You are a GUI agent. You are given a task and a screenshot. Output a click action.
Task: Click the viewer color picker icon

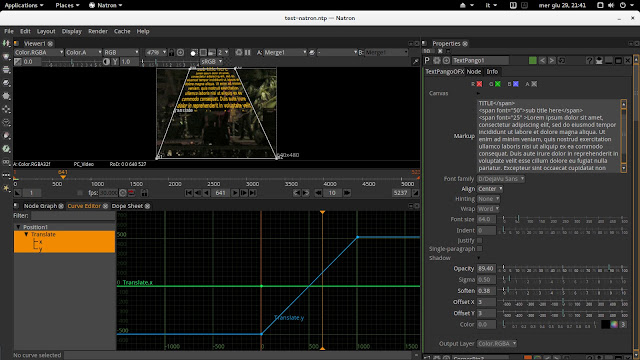coord(415,62)
